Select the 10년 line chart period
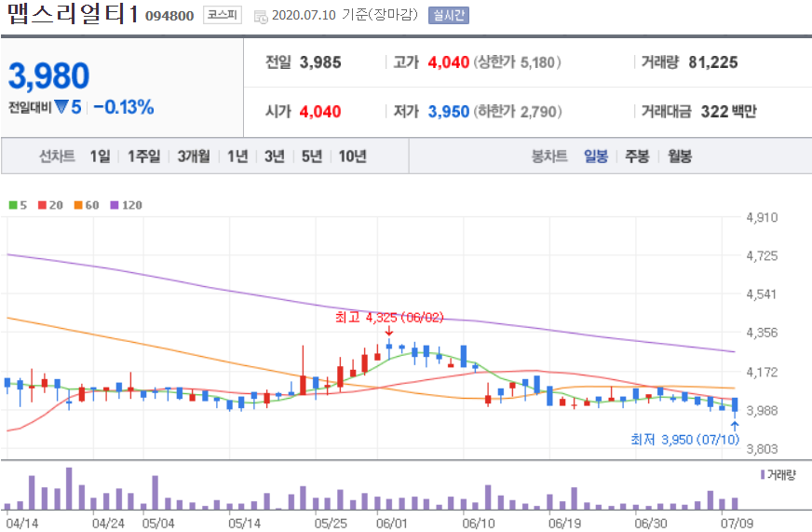 353,156
